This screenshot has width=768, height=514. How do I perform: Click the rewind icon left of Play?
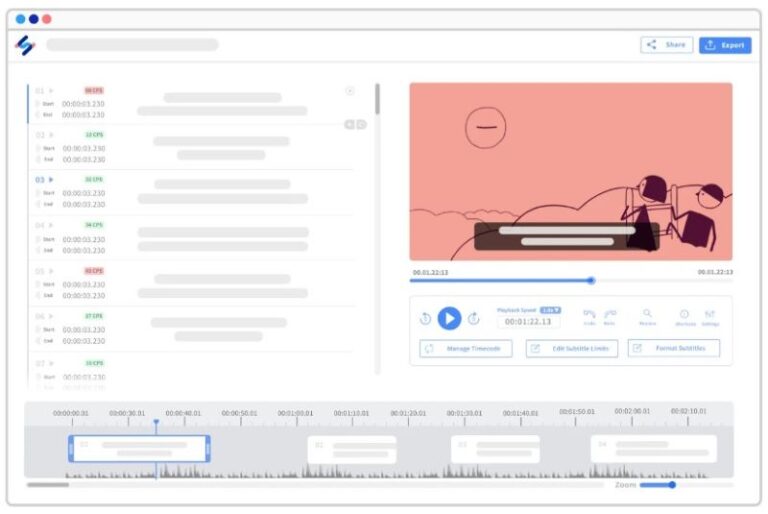pyautogui.click(x=425, y=319)
